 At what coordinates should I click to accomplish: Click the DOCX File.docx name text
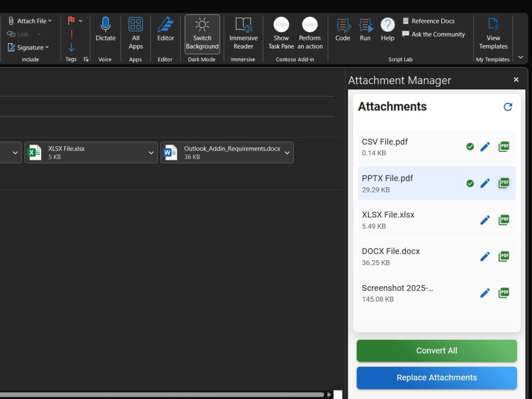(x=390, y=251)
